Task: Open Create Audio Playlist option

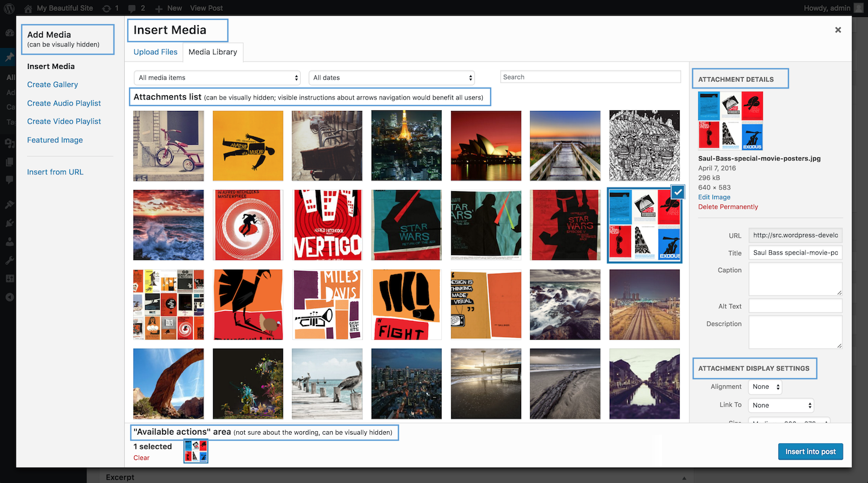Action: point(64,103)
